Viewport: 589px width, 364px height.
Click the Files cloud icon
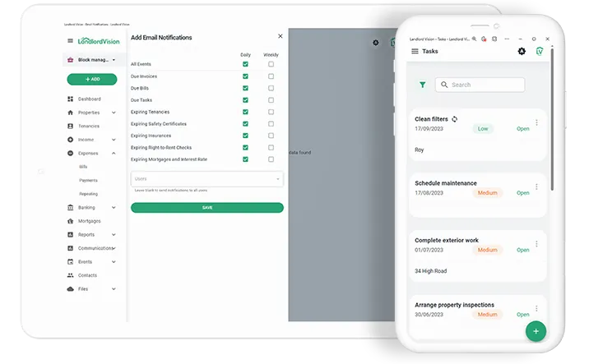(70, 289)
